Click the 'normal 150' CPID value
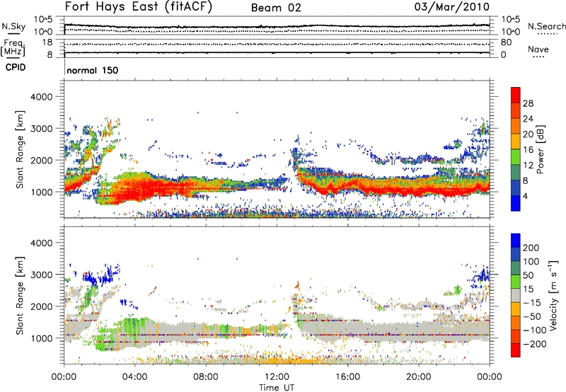The height and width of the screenshot is (392, 566). tap(93, 70)
